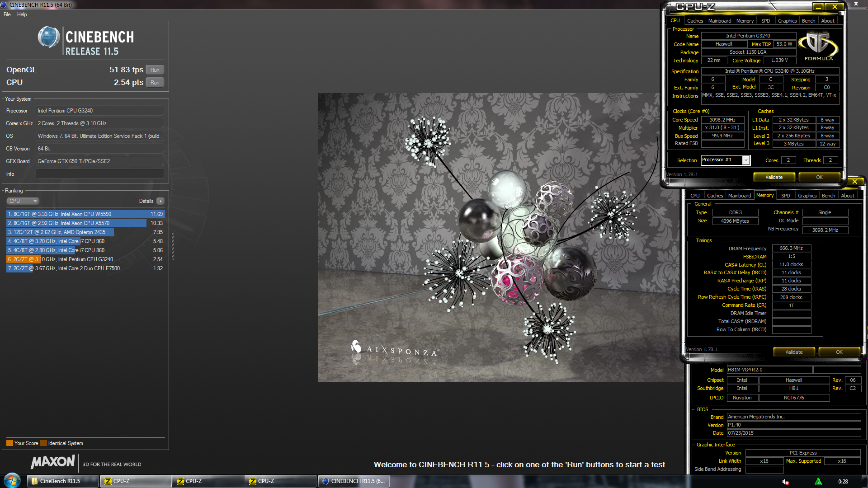Click the muted volume tray icon
Screen dimensions: 868x488
pyautogui.click(x=786, y=482)
